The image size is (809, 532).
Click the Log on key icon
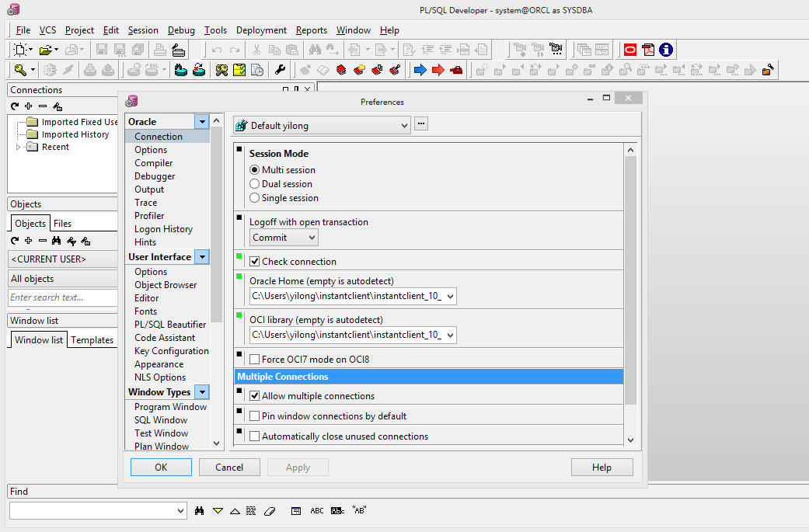click(19, 70)
